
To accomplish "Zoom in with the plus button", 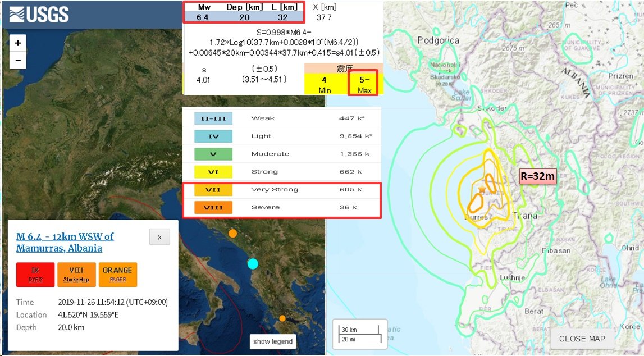I will 17,43.
